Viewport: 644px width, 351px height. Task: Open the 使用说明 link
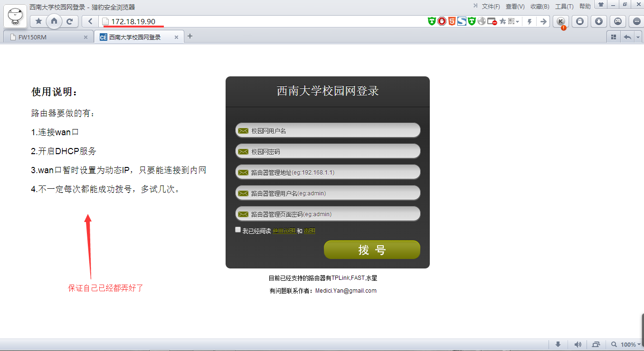tap(284, 231)
